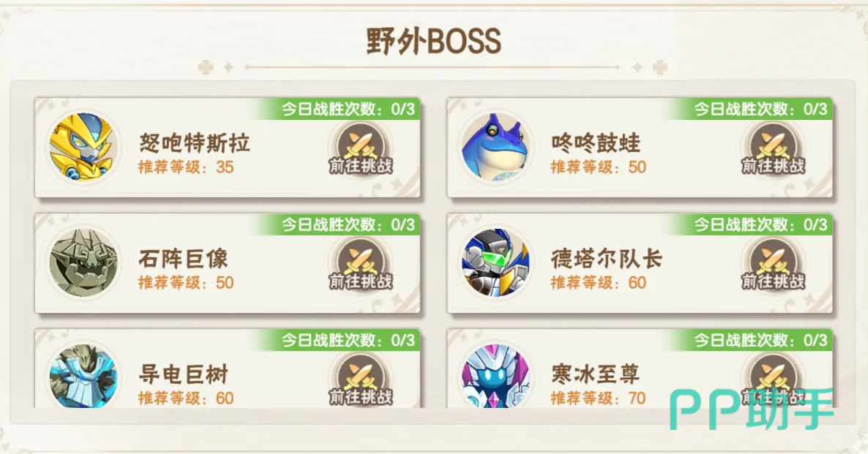Click the 咚咚鼓蛙 frog avatar
868x454 pixels.
tap(495, 148)
